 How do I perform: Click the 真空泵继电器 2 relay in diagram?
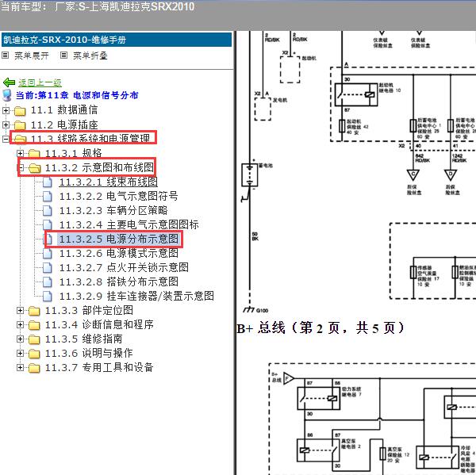pyautogui.click(x=319, y=450)
